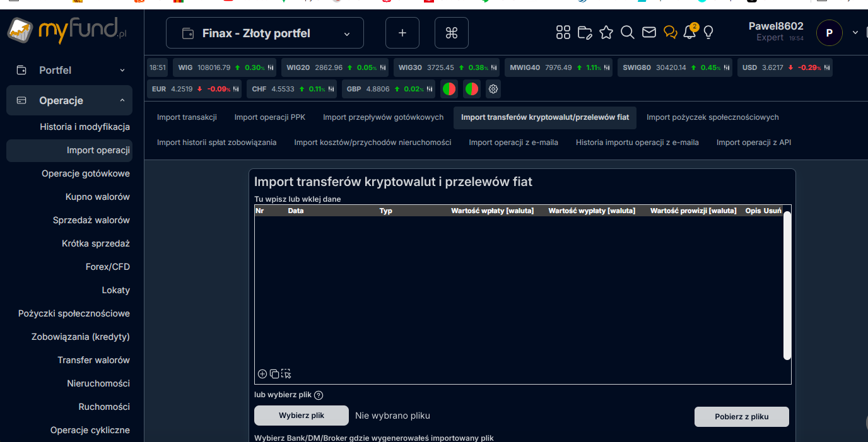Open the mail envelope icon
This screenshot has height=442, width=868.
pos(649,33)
